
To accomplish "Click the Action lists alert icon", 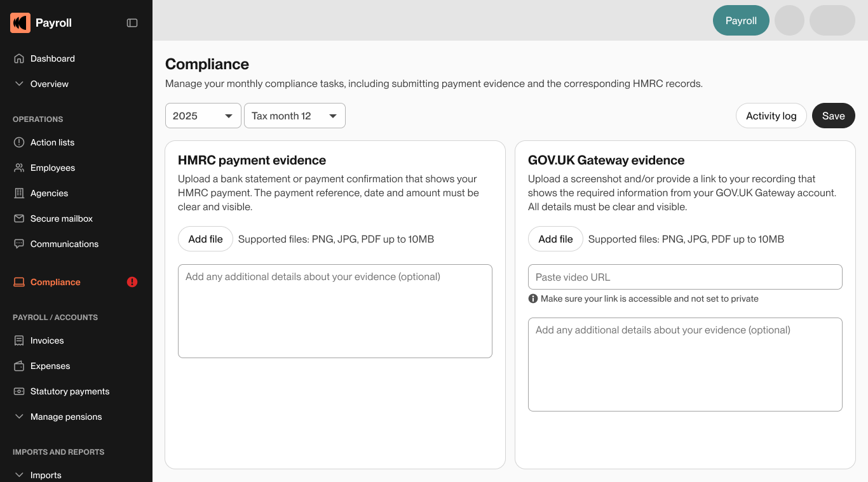I will pyautogui.click(x=19, y=142).
